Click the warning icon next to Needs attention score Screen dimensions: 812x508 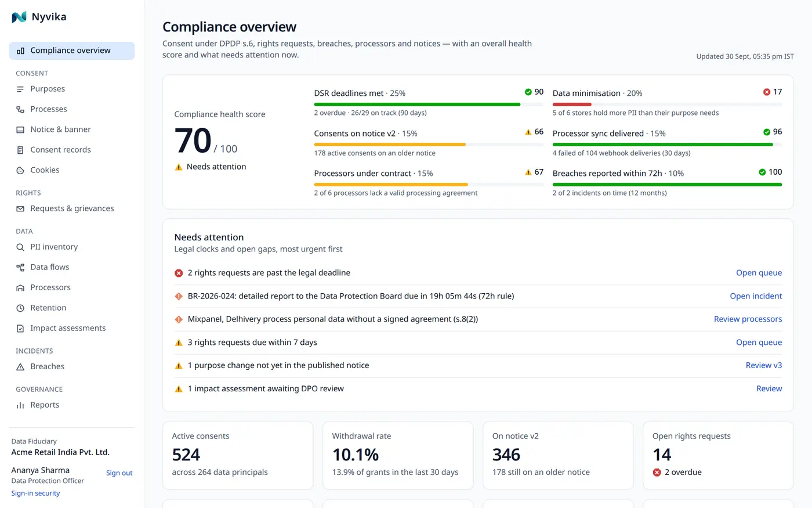179,167
